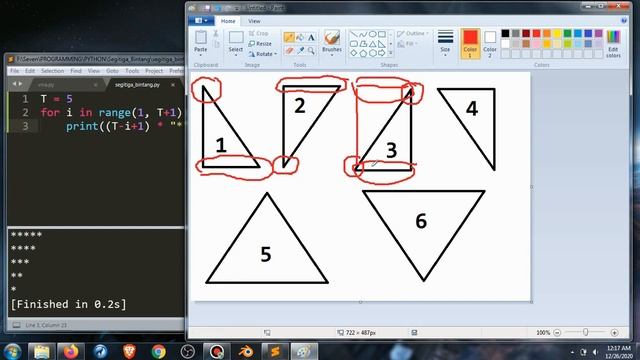Pick the black color swatch
Screen dimensions: 640x360
[x=505, y=33]
